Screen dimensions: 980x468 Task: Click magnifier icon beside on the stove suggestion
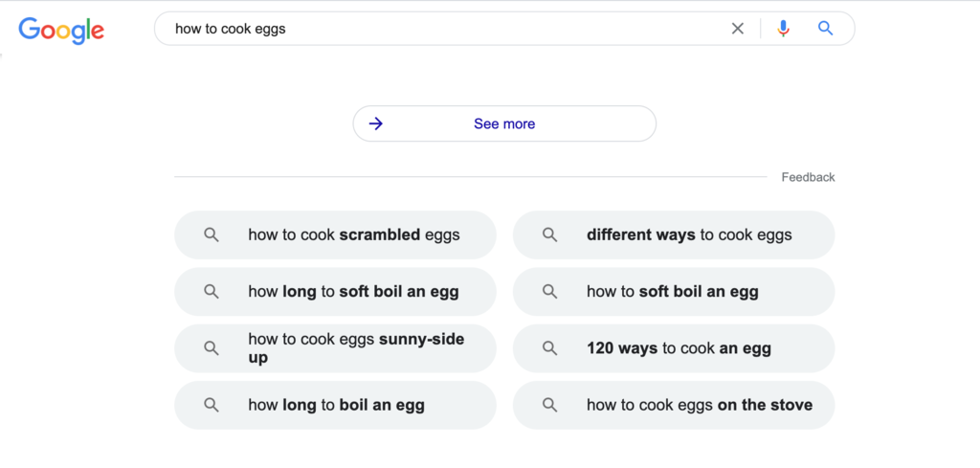point(549,405)
